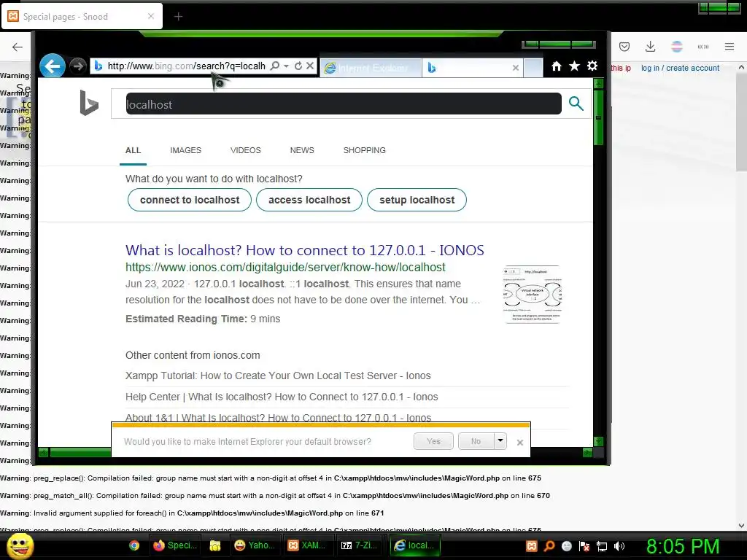Switch to 'Yaho...' taskbar button

pyautogui.click(x=255, y=545)
